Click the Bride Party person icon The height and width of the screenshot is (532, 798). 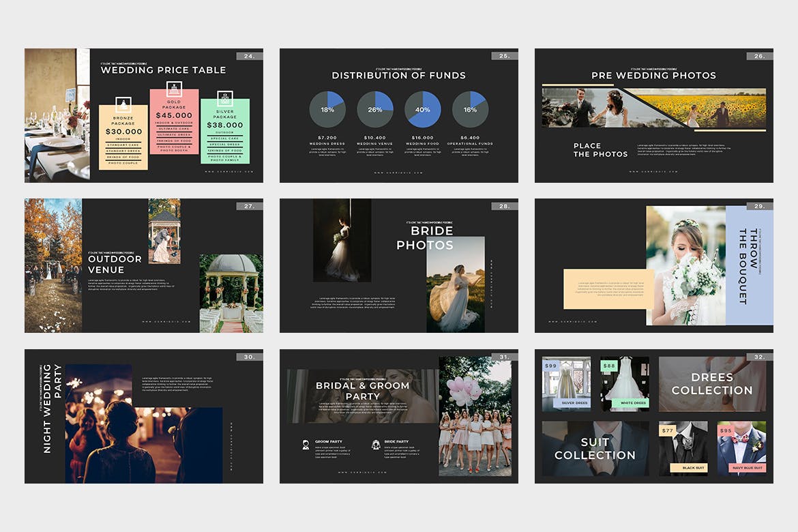375,445
